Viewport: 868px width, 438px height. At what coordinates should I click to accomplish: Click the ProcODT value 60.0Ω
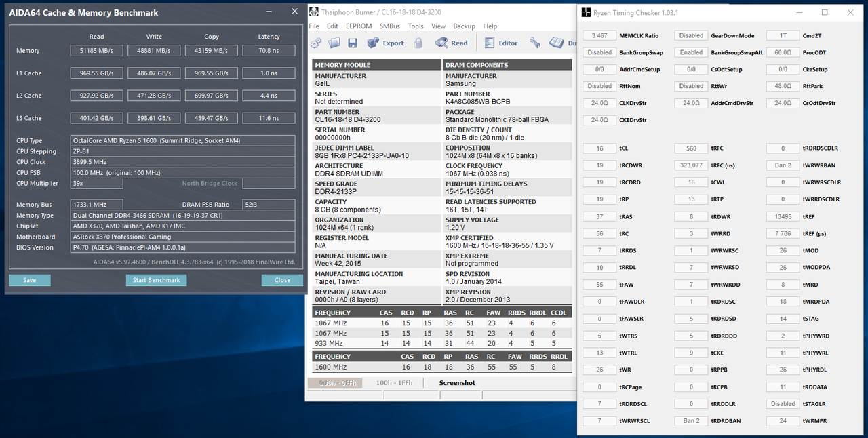(783, 52)
